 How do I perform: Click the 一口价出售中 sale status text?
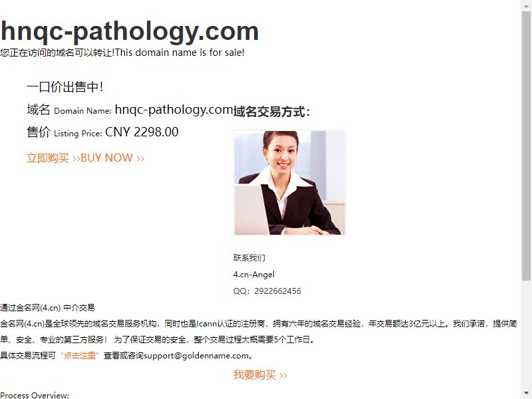click(x=65, y=87)
